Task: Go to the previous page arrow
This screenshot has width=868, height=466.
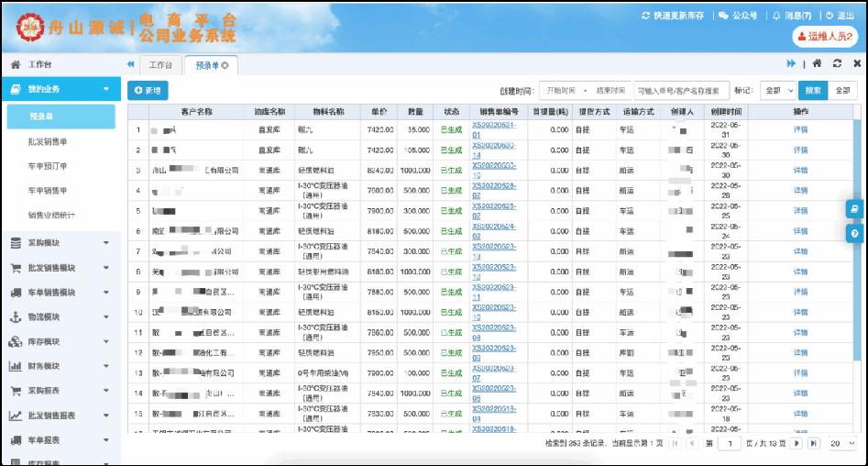Action: (x=692, y=443)
